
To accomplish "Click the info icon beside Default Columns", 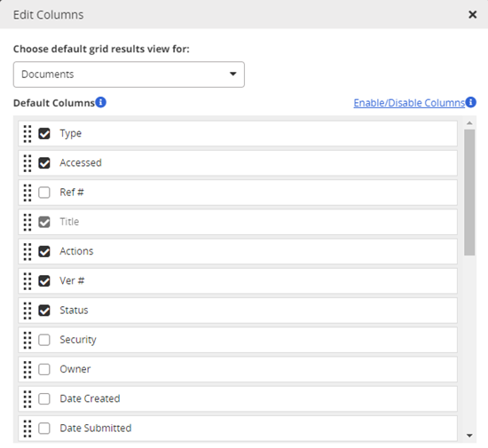I will click(x=100, y=102).
